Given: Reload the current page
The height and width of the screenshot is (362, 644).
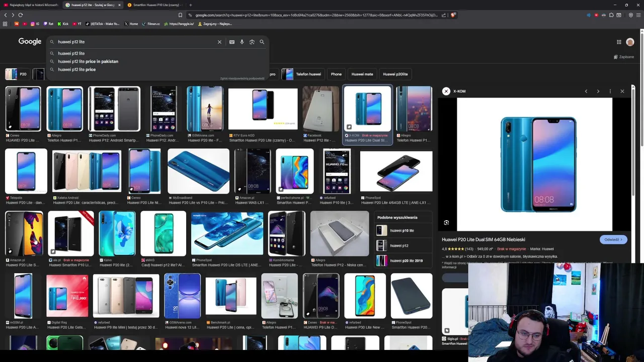Looking at the screenshot, I should coord(21,15).
